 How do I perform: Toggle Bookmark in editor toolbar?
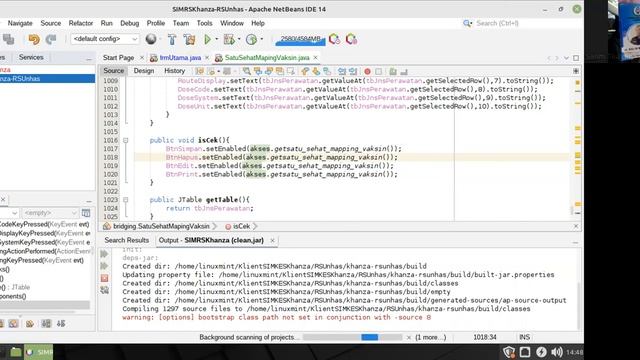(x=327, y=71)
